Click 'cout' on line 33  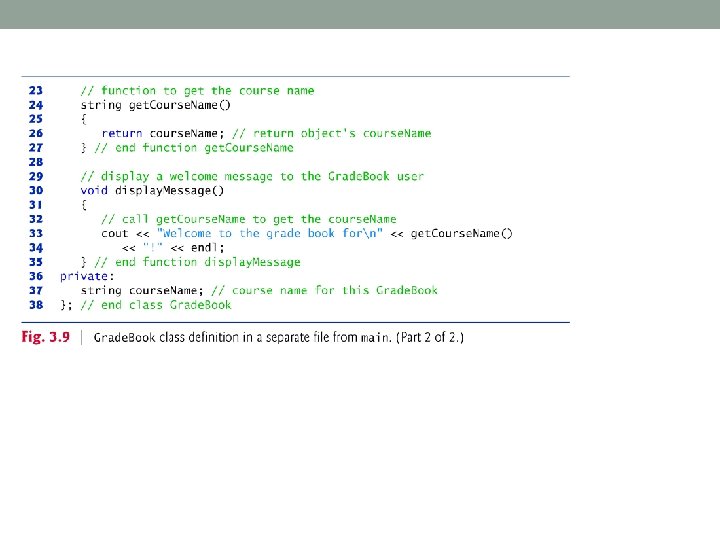[x=114, y=234]
